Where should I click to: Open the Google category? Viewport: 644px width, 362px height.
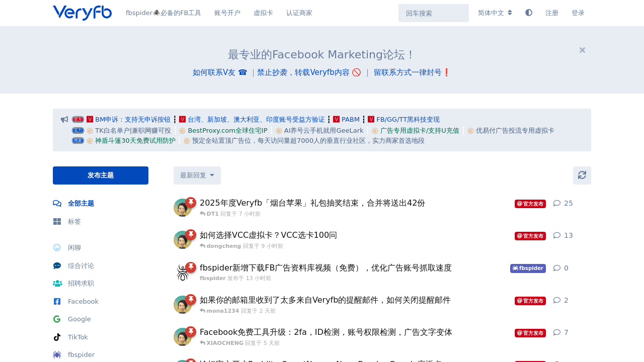79,319
